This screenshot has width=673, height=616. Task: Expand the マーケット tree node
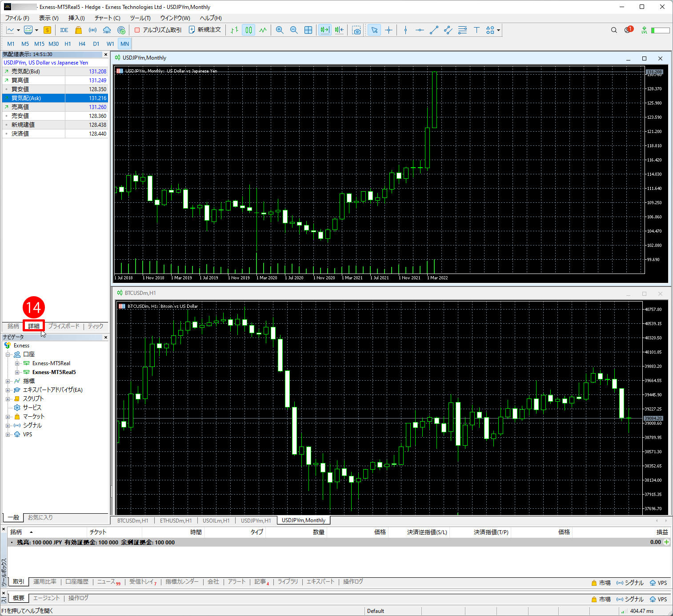[8, 417]
